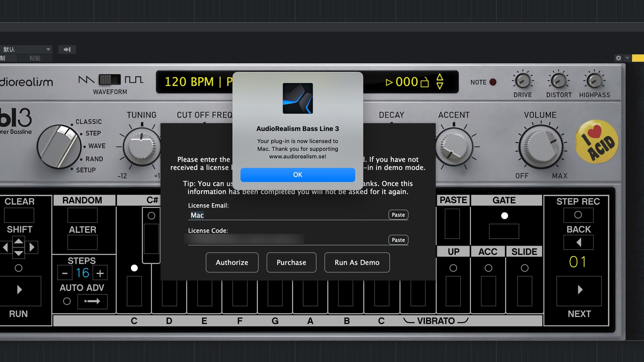Image resolution: width=644 pixels, height=362 pixels.
Task: Click the License Code input field
Action: pos(285,240)
